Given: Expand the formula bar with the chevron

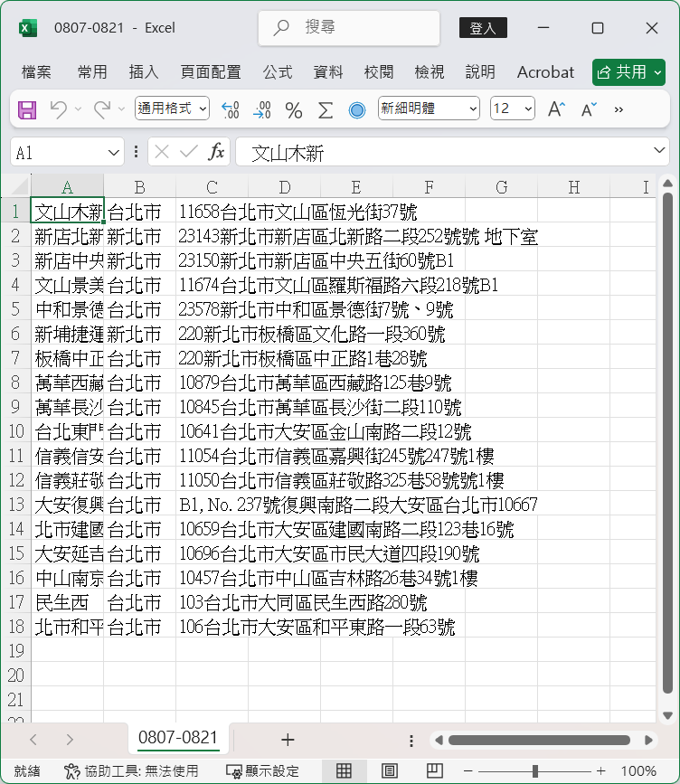Looking at the screenshot, I should point(659,150).
